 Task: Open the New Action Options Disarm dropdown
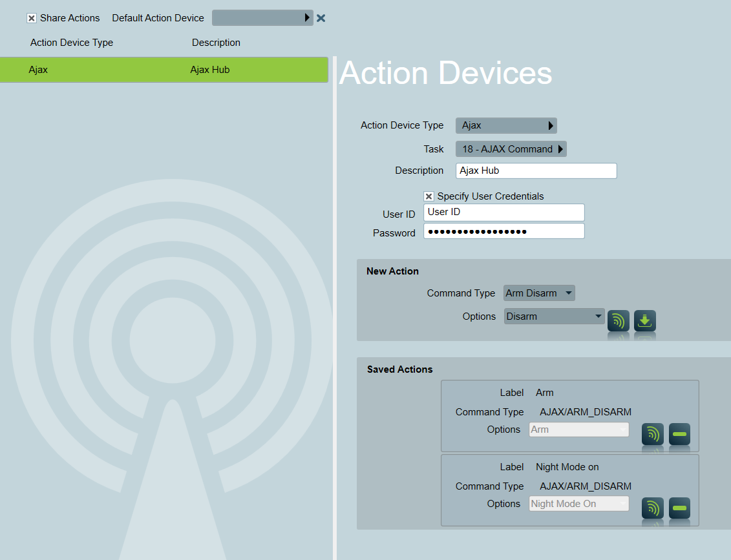coord(555,316)
